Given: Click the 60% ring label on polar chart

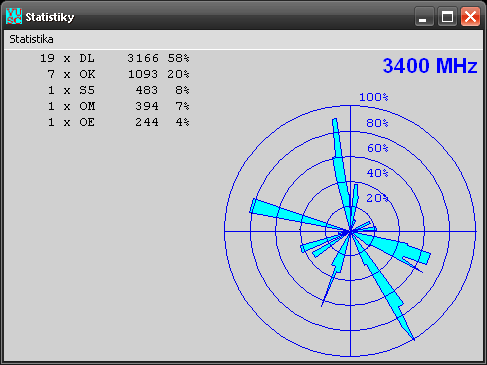Looking at the screenshot, I should click(x=377, y=148).
